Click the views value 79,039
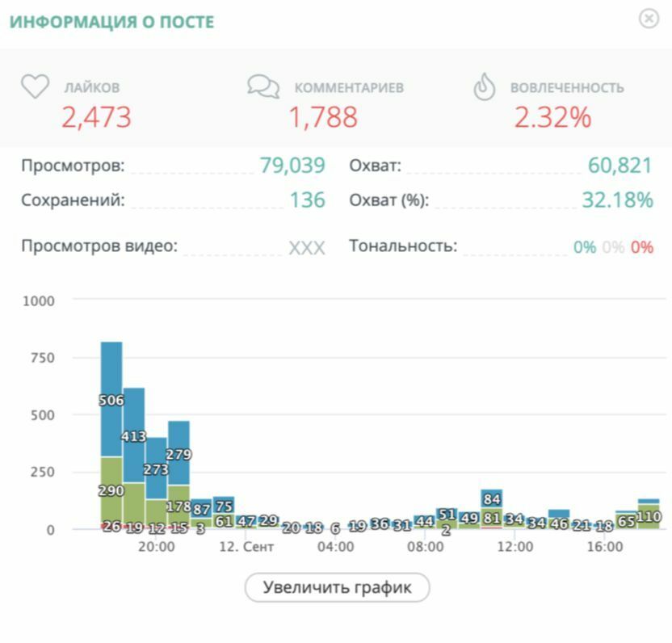This screenshot has width=672, height=643. pos(292,165)
